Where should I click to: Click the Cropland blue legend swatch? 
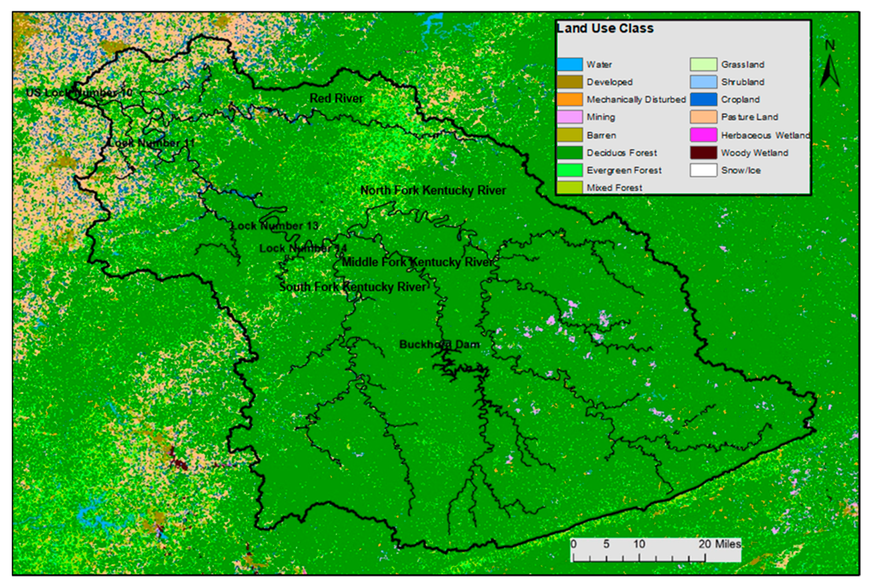pyautogui.click(x=703, y=100)
